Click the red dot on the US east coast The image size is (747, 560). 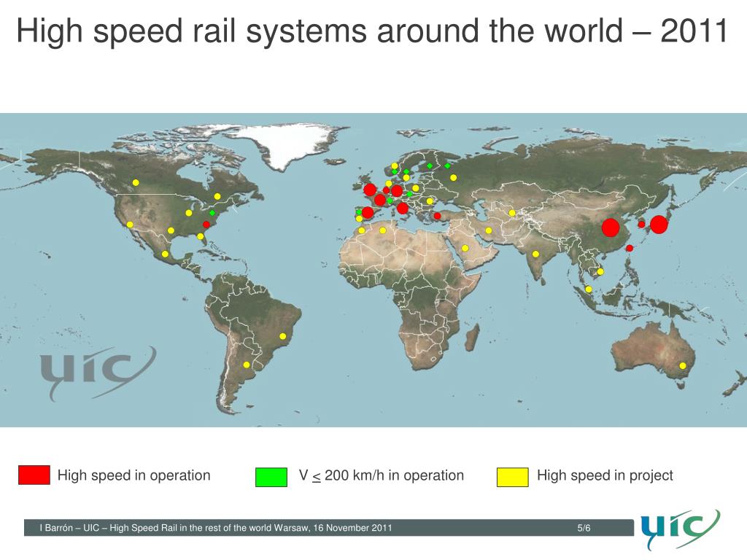click(x=206, y=225)
